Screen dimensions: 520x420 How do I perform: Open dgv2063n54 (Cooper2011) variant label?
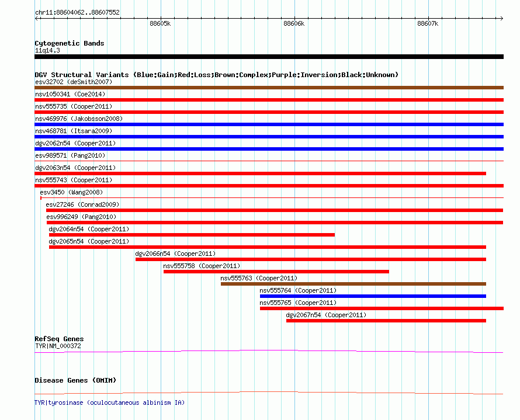click(75, 168)
